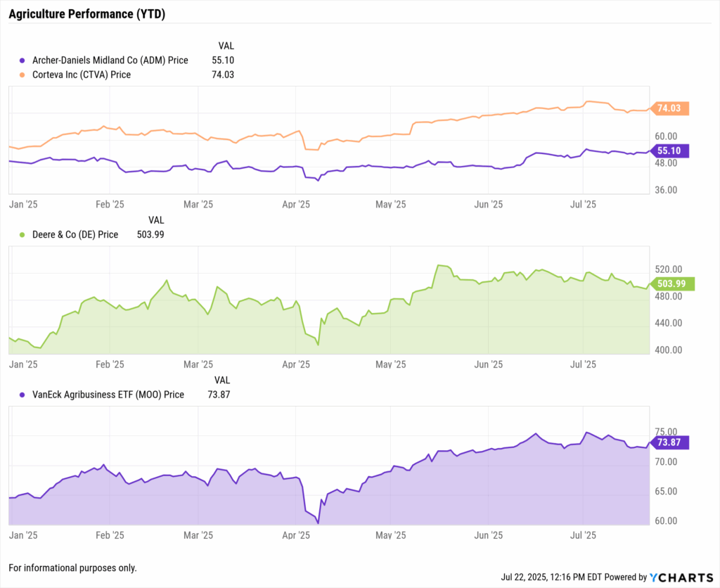The image size is (720, 588).
Task: Click the green Deere & Co legend dot
Action: [22, 235]
